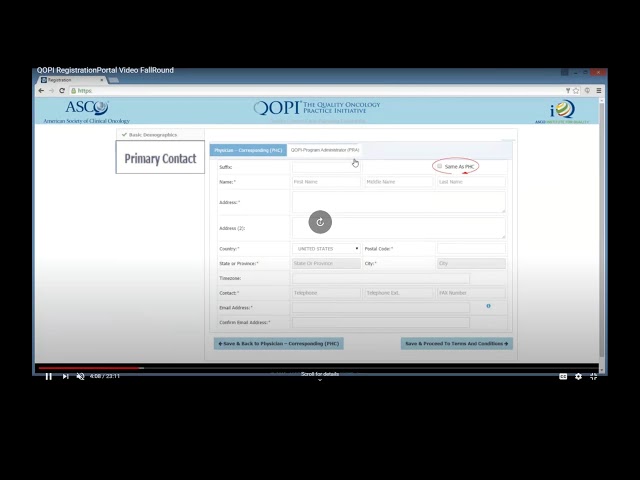The image size is (640, 480).
Task: Click the video progress bar
Action: (x=319, y=368)
